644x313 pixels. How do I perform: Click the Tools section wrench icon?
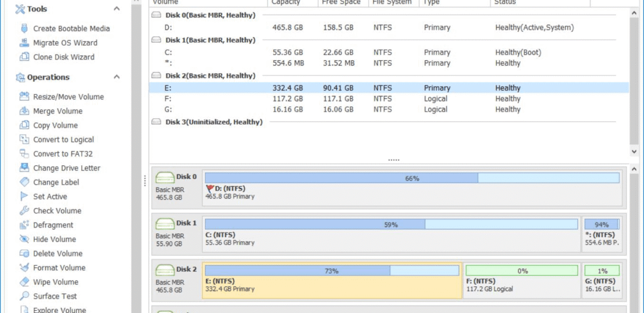point(20,9)
